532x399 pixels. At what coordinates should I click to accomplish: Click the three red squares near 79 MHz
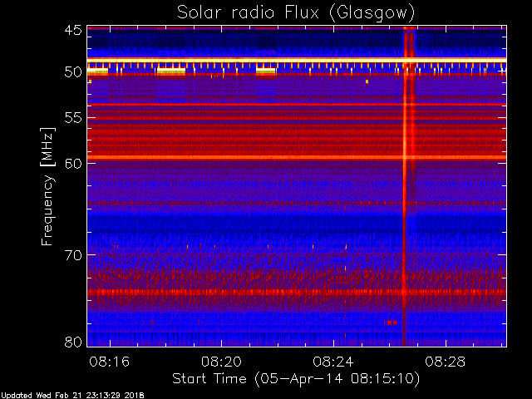click(x=390, y=323)
